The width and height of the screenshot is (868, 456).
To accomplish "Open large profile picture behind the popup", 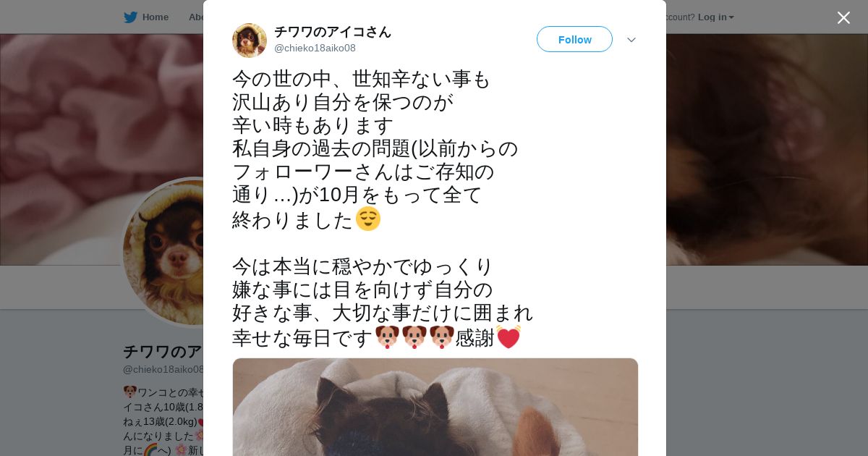I will (163, 252).
